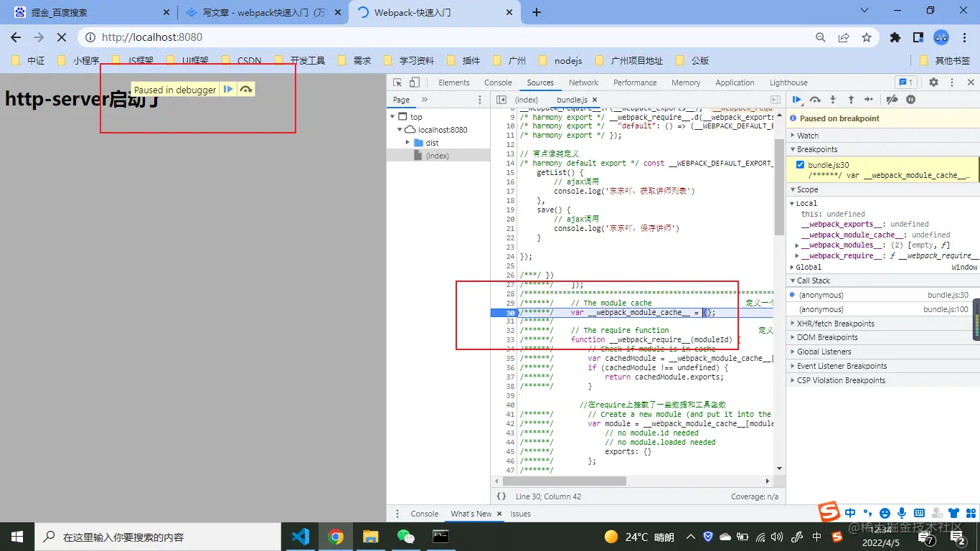Expand the dist folder
Viewport: 980px width, 551px height.
(x=408, y=143)
